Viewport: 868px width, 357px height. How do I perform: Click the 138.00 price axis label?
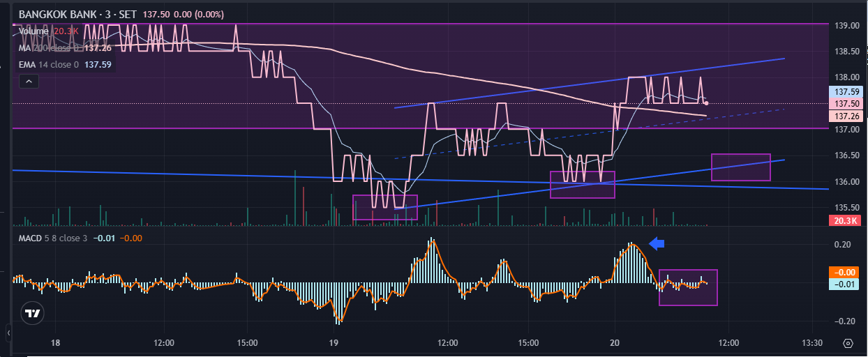[846, 77]
